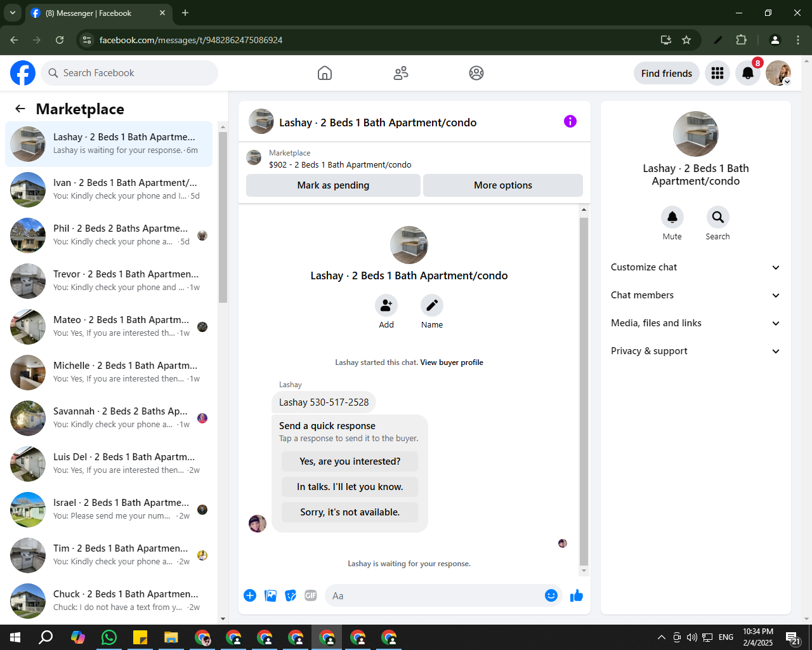Open View buyer profile link
812x650 pixels.
(452, 362)
